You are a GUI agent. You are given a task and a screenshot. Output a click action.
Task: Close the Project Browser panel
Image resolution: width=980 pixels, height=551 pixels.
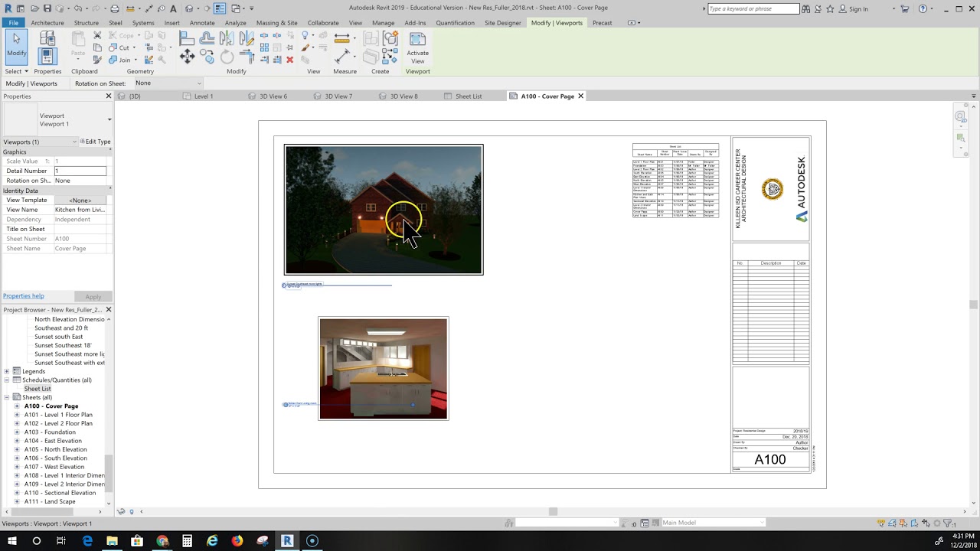(x=108, y=310)
